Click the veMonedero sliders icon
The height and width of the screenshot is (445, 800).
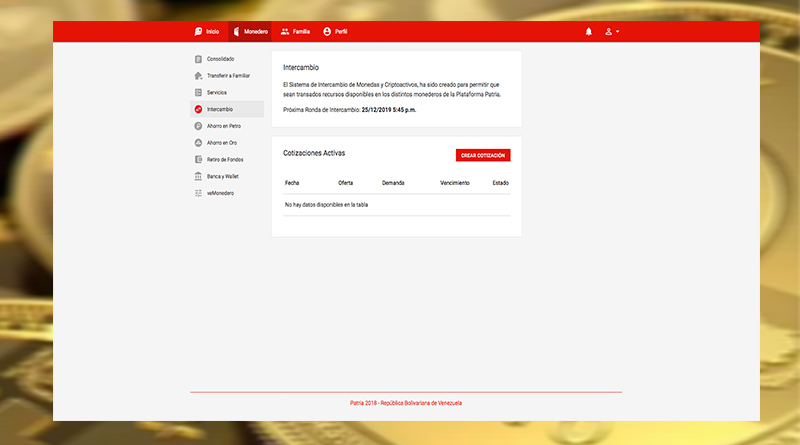[x=198, y=193]
